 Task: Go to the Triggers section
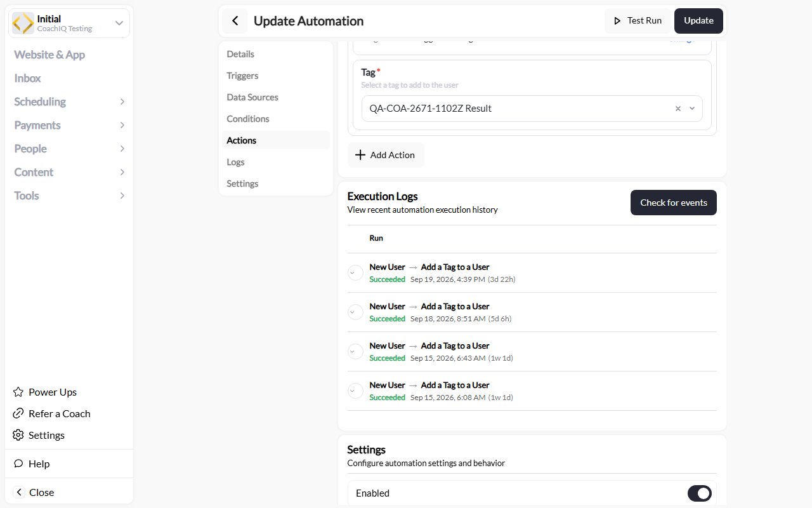click(275, 76)
